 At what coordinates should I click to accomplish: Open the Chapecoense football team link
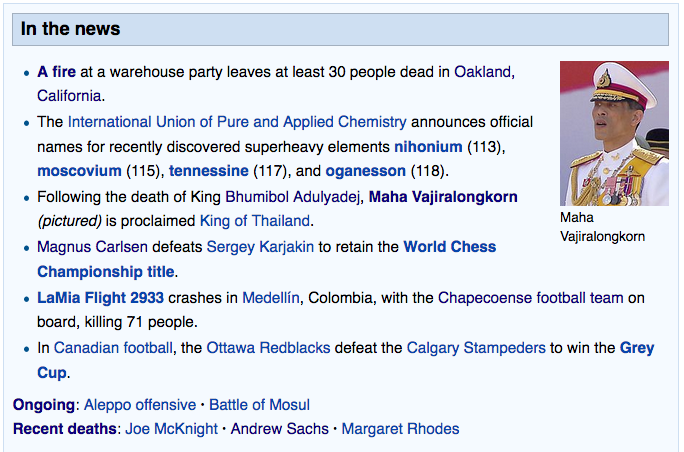(x=530, y=298)
